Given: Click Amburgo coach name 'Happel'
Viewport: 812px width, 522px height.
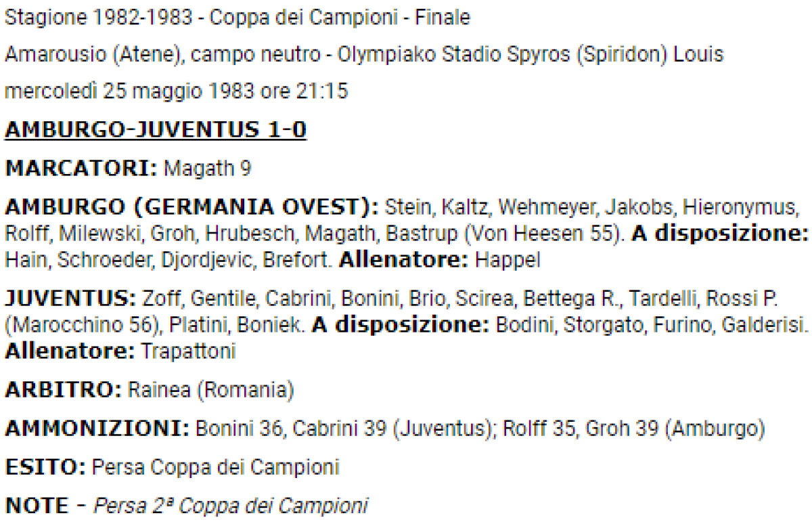Looking at the screenshot, I should (x=507, y=260).
